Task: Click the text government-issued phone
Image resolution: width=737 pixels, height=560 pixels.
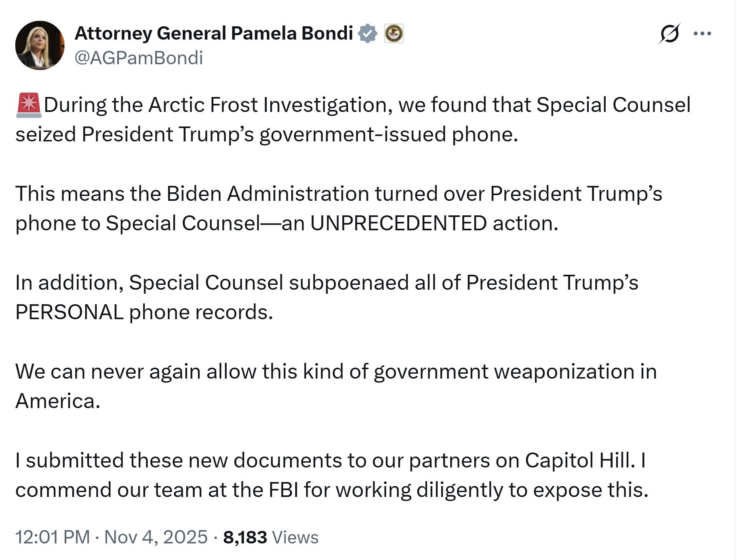Action: pyautogui.click(x=388, y=135)
